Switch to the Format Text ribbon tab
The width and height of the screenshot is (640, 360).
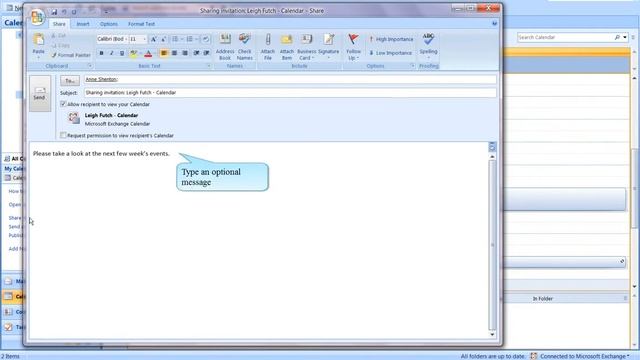click(x=141, y=24)
